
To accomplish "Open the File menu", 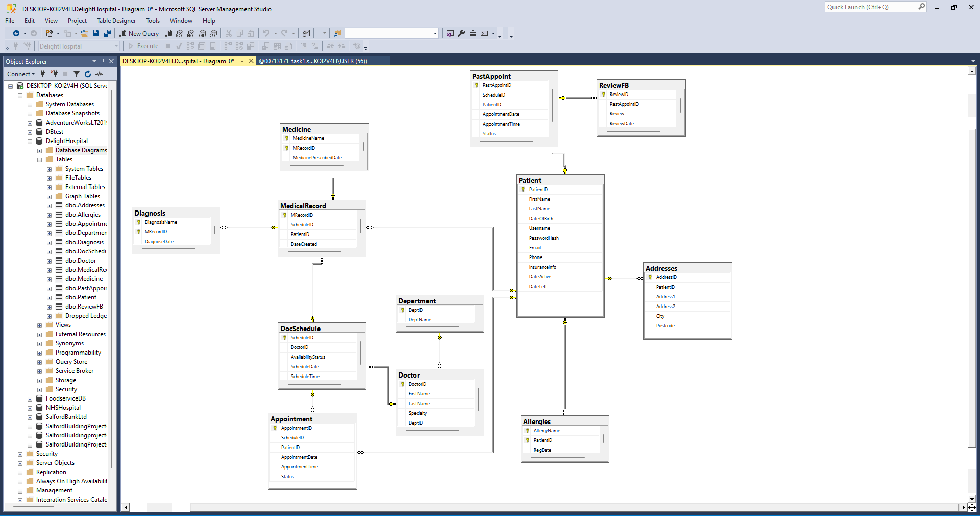I will pyautogui.click(x=10, y=21).
